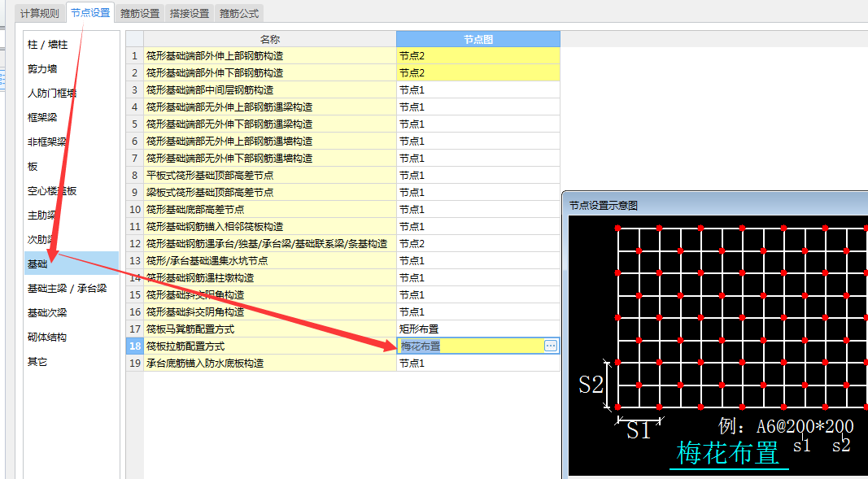Select row 13 筏形/承台基础遇集水坑节点
The height and width of the screenshot is (479, 868).
coord(270,261)
